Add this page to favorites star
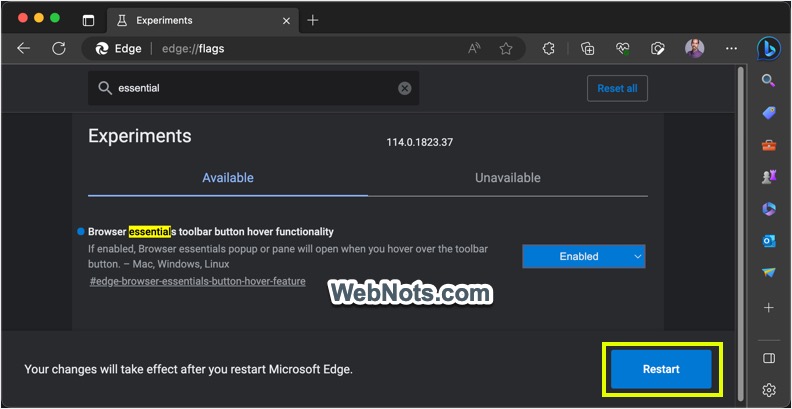The height and width of the screenshot is (409, 792). 506,48
